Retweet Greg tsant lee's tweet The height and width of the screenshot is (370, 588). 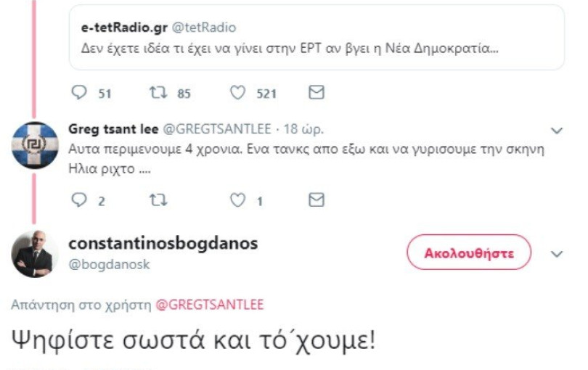tap(158, 200)
